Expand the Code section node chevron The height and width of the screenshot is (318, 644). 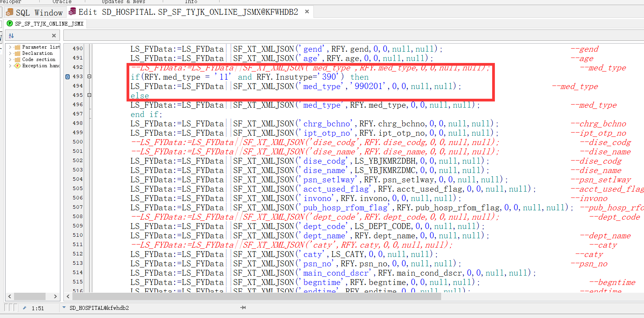[x=10, y=59]
